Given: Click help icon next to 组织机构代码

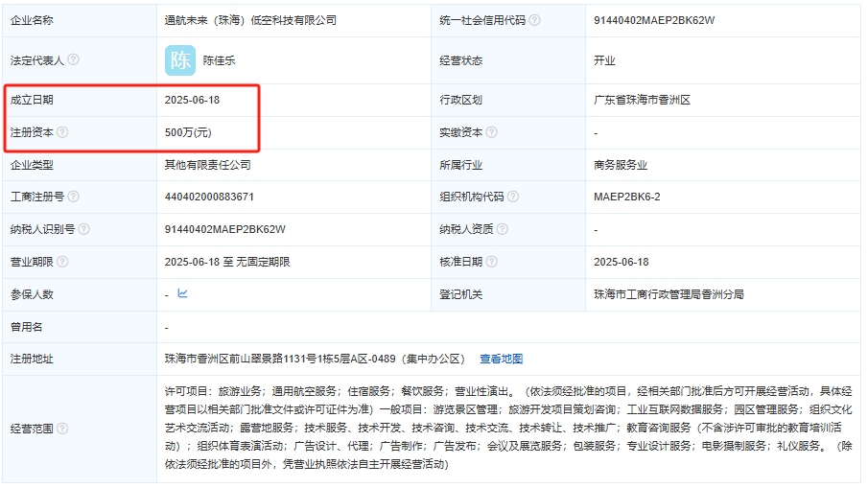Looking at the screenshot, I should coord(513,197).
